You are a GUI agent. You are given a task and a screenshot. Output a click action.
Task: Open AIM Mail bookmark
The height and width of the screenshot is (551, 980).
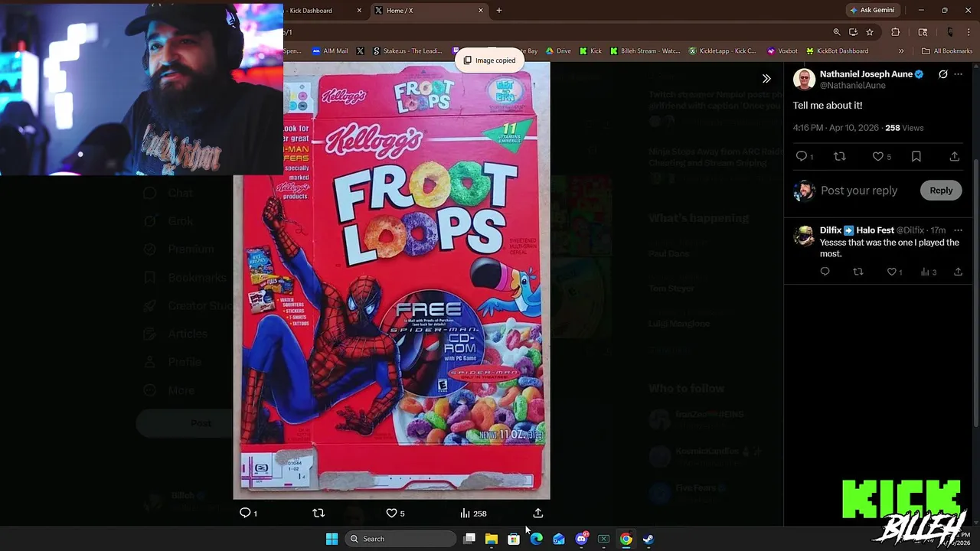tap(330, 51)
